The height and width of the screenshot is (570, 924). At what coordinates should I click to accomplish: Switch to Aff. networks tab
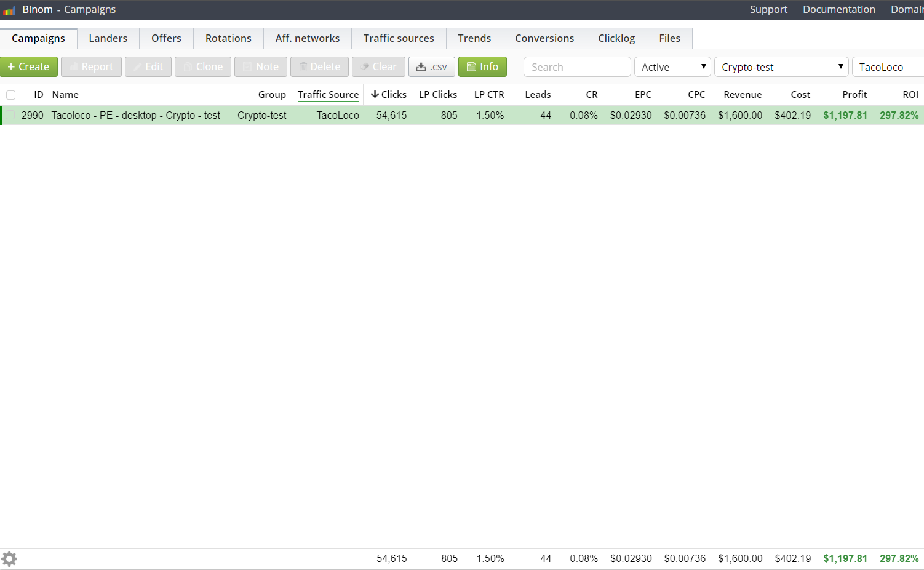[x=308, y=38]
